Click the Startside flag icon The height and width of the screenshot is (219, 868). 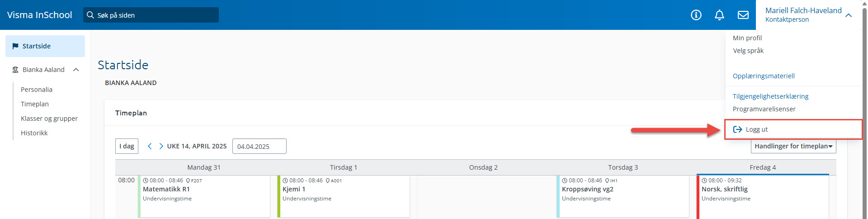[15, 46]
